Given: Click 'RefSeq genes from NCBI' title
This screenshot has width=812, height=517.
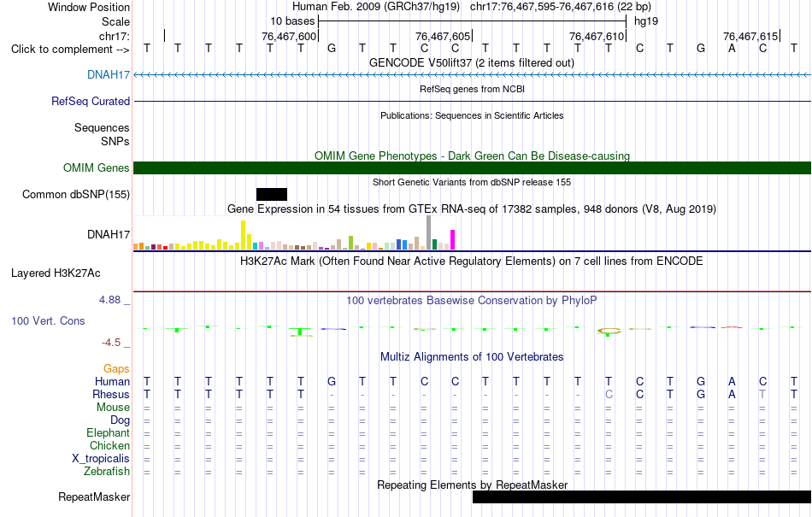Looking at the screenshot, I should click(x=473, y=89).
